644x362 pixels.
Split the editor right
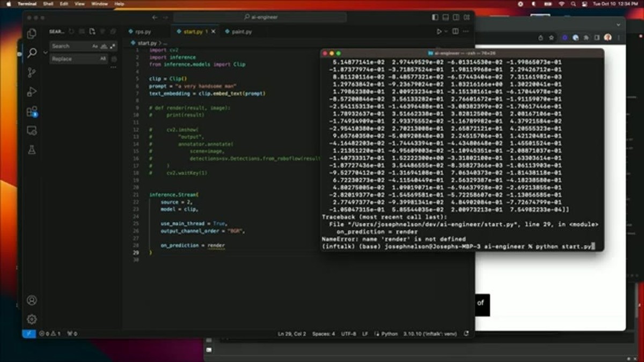coord(456,32)
